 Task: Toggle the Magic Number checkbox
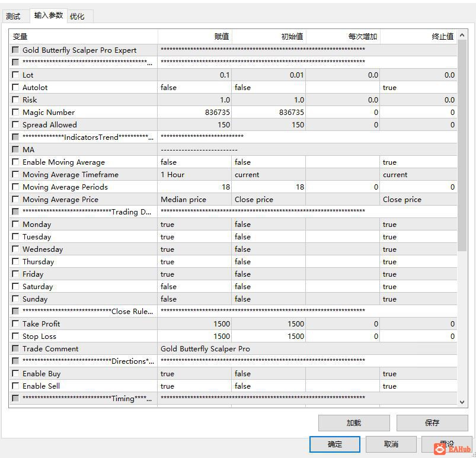[x=15, y=112]
